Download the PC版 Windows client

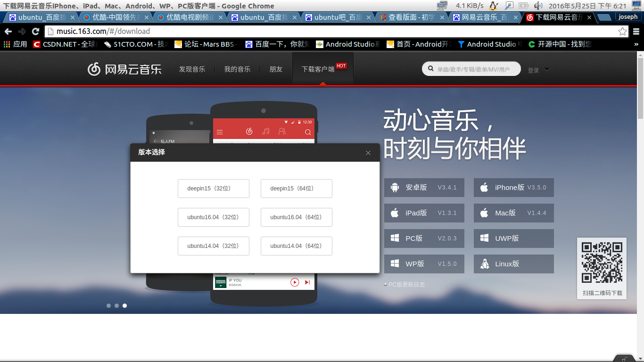coord(424,239)
